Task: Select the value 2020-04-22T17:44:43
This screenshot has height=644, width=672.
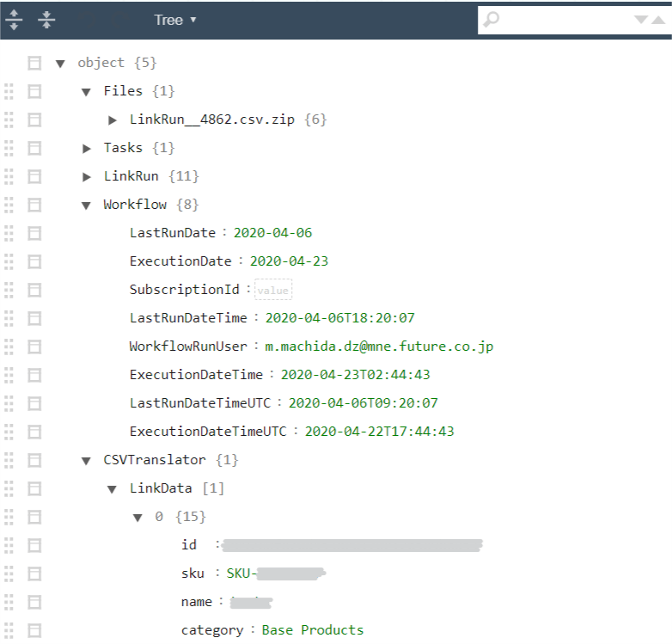Action: pyautogui.click(x=379, y=432)
